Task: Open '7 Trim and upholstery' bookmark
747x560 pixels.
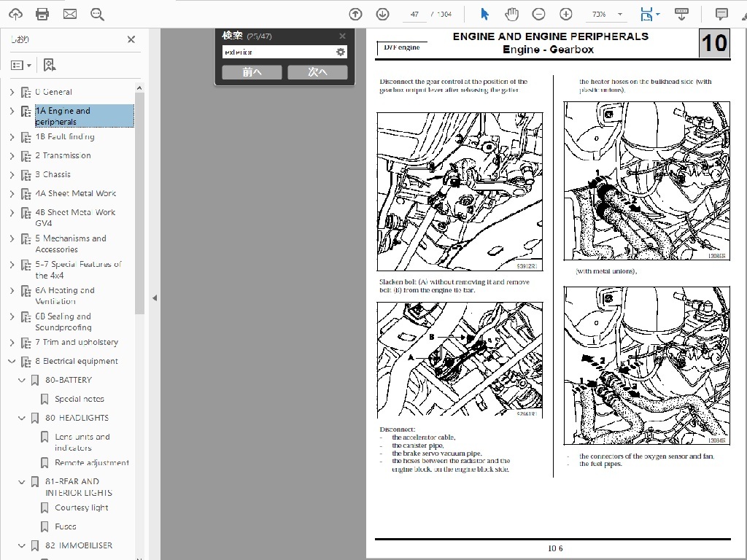Action: coord(77,343)
